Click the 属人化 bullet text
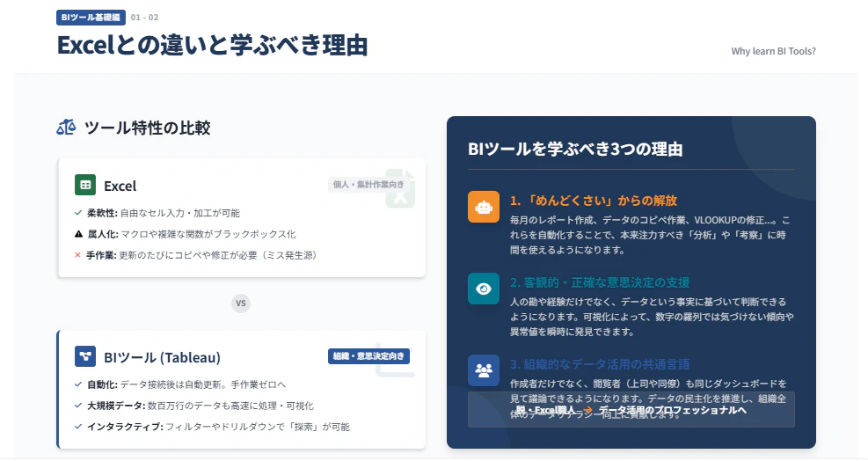Viewport: 868px width, 461px height. coord(192,234)
